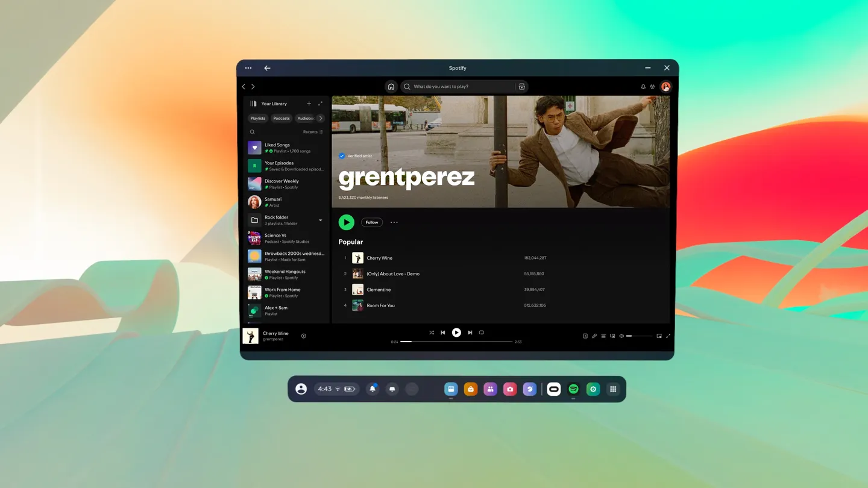Follow the artist grentperez
Screen dimensions: 868x488
[371, 222]
